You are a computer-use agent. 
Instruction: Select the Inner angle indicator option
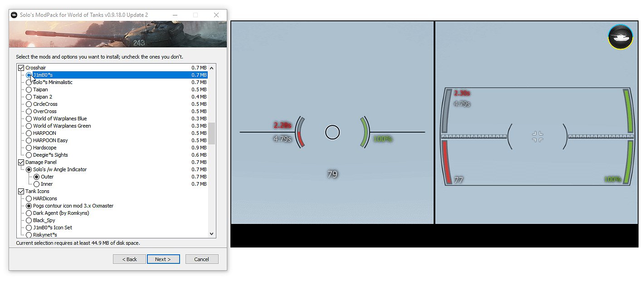pyautogui.click(x=37, y=184)
